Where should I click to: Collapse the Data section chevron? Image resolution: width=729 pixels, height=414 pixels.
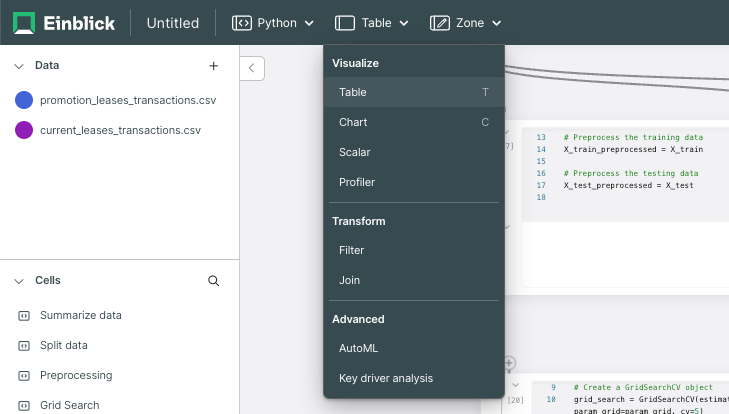(19, 66)
